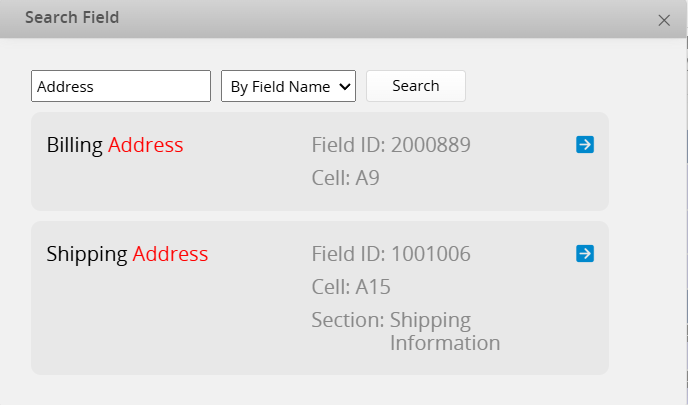
Task: Click red 'Address' highlight in Billing result
Action: tap(146, 145)
